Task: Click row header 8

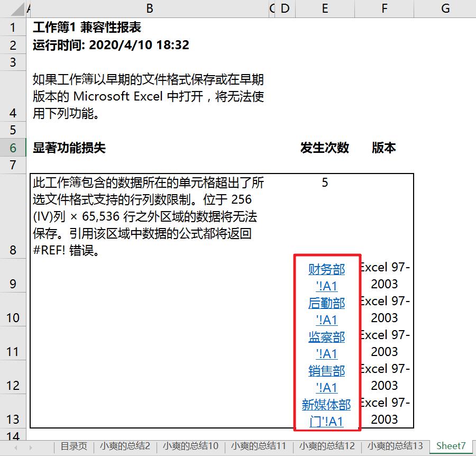Action: [13, 250]
